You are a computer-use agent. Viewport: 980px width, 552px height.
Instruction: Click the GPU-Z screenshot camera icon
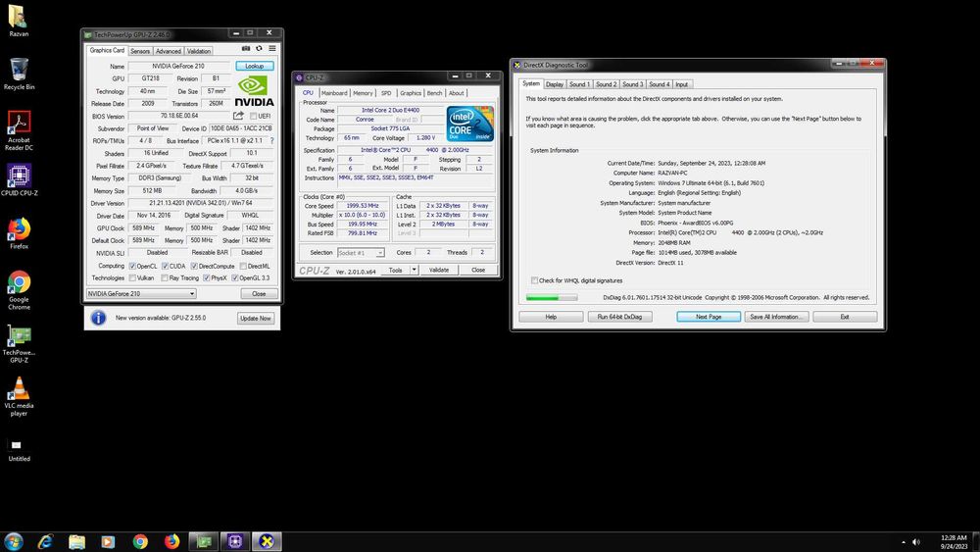[246, 48]
